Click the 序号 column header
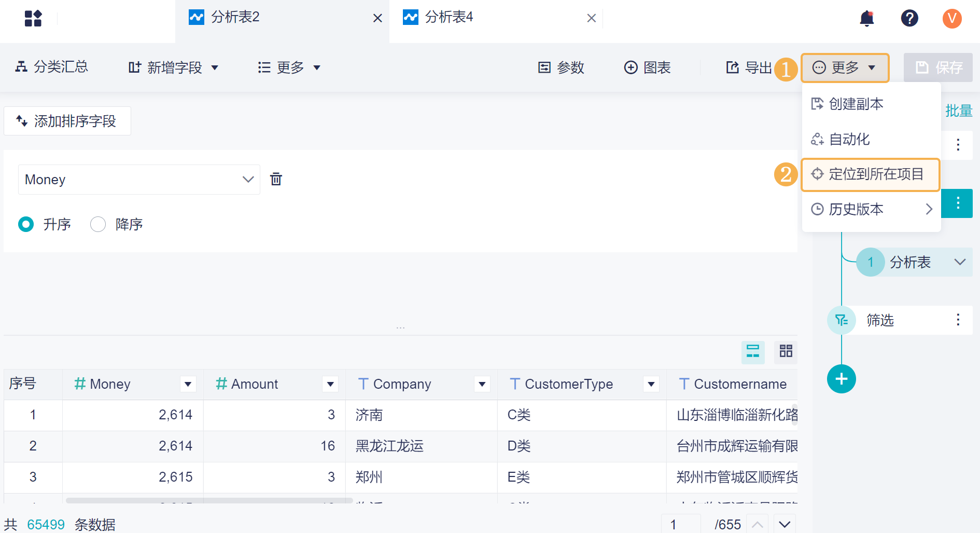The image size is (980, 533). [x=33, y=384]
